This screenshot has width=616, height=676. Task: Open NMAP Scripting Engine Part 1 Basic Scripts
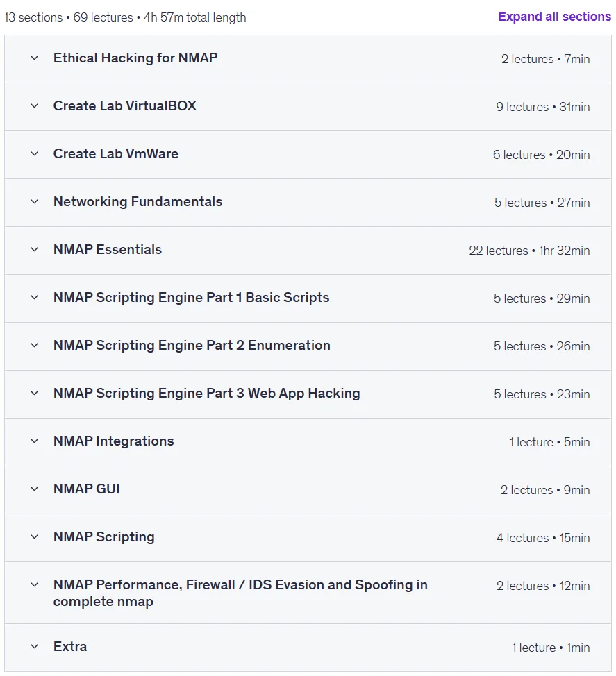tap(191, 298)
